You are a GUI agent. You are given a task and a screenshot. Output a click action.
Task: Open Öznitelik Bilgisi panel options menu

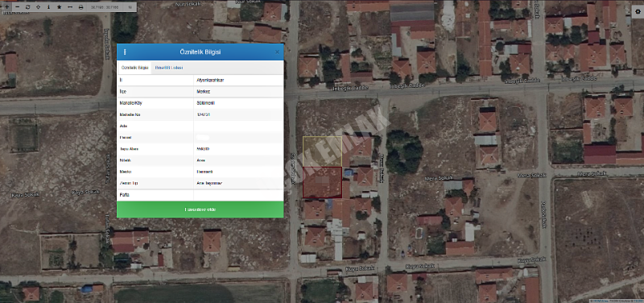pyautogui.click(x=125, y=52)
